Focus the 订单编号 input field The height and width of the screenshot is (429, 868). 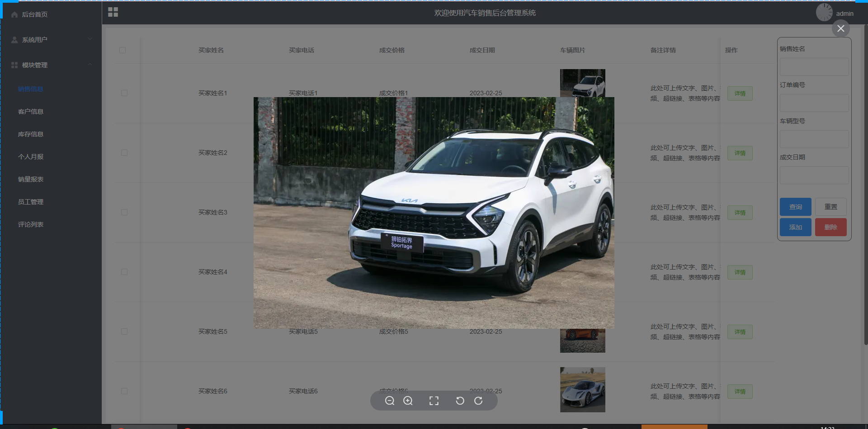[x=814, y=103]
